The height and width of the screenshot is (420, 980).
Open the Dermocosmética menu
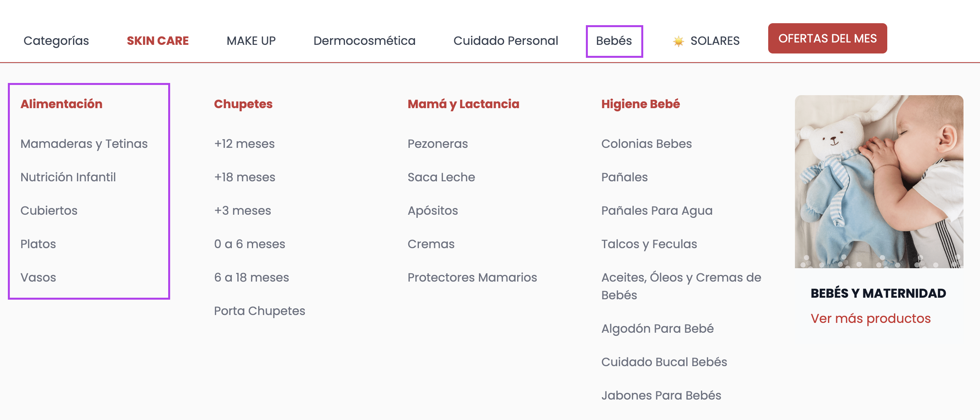[x=364, y=41]
